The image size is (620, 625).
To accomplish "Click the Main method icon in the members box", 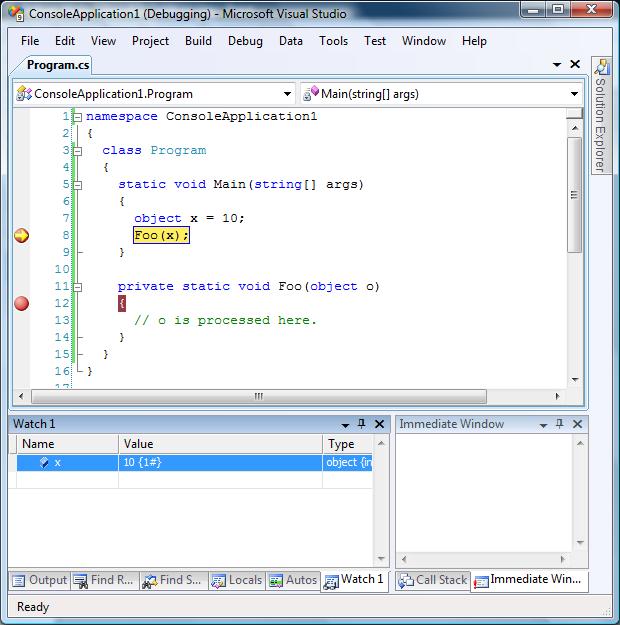I will click(311, 94).
